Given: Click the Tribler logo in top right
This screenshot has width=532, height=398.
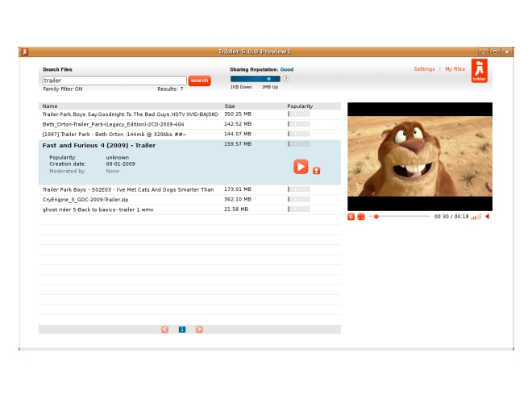Looking at the screenshot, I should 480,71.
